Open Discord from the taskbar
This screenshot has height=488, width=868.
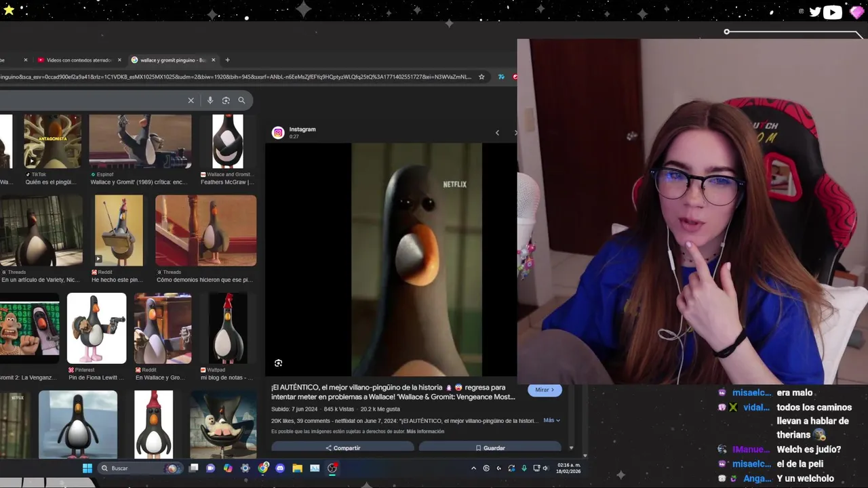coord(280,468)
